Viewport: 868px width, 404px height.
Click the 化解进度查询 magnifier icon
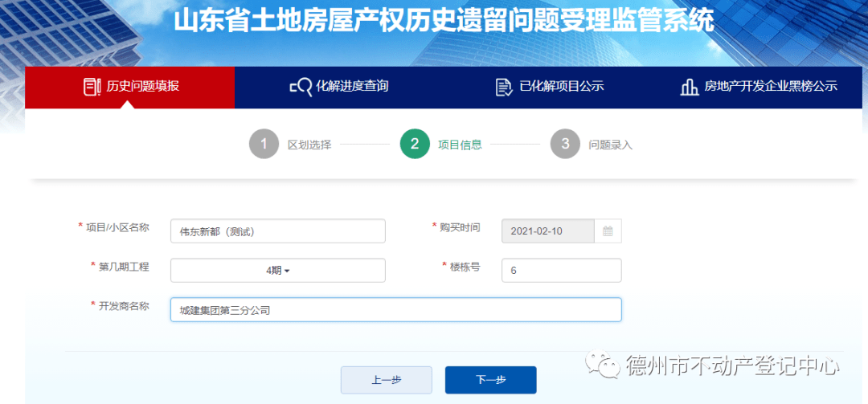[x=301, y=88]
